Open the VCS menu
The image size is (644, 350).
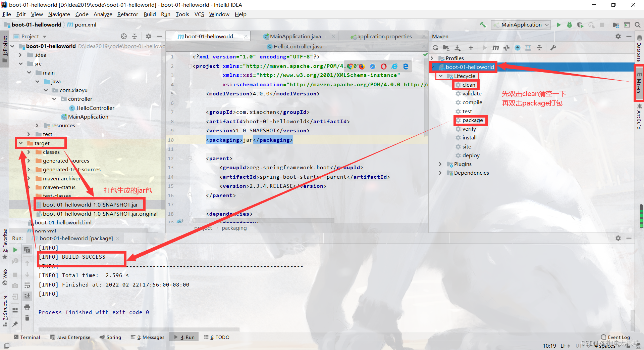tap(199, 14)
